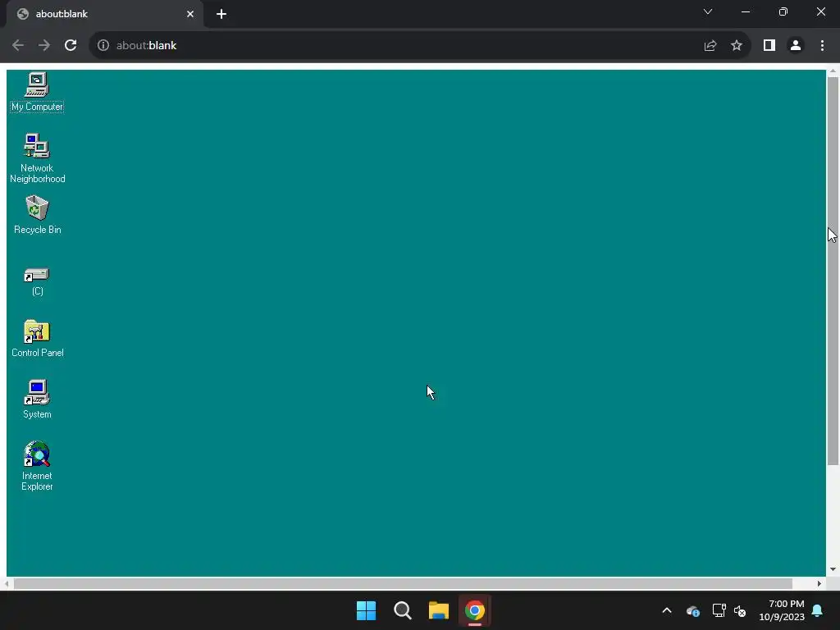Image resolution: width=840 pixels, height=630 pixels.
Task: Open File Explorer from the taskbar
Action: (x=439, y=610)
